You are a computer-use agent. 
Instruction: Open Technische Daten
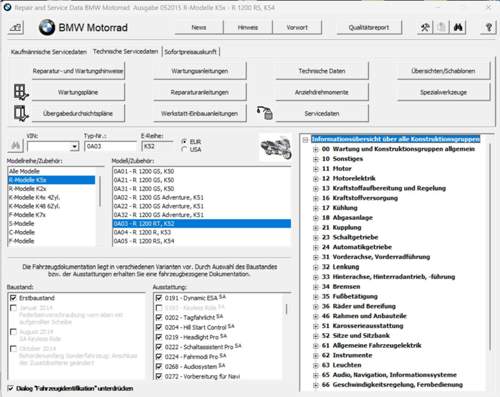pyautogui.click(x=322, y=71)
